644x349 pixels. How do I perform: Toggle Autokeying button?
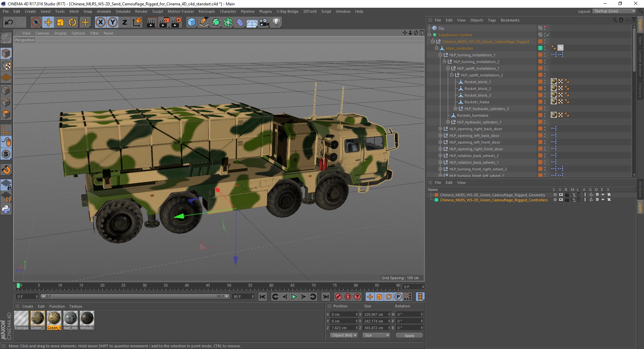coord(348,297)
